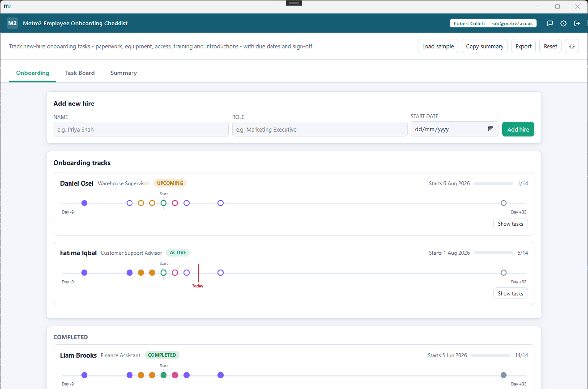Click the Copy summary button
This screenshot has width=588, height=389.
pyautogui.click(x=485, y=46)
